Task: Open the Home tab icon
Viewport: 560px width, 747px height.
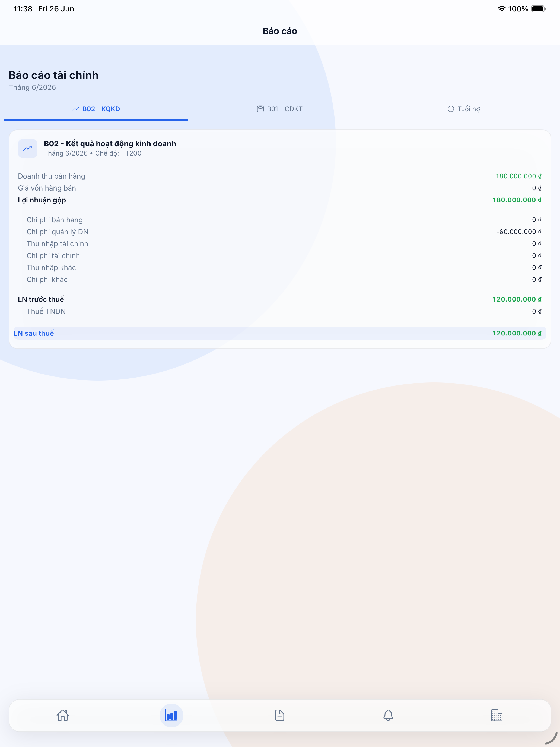Action: [63, 715]
